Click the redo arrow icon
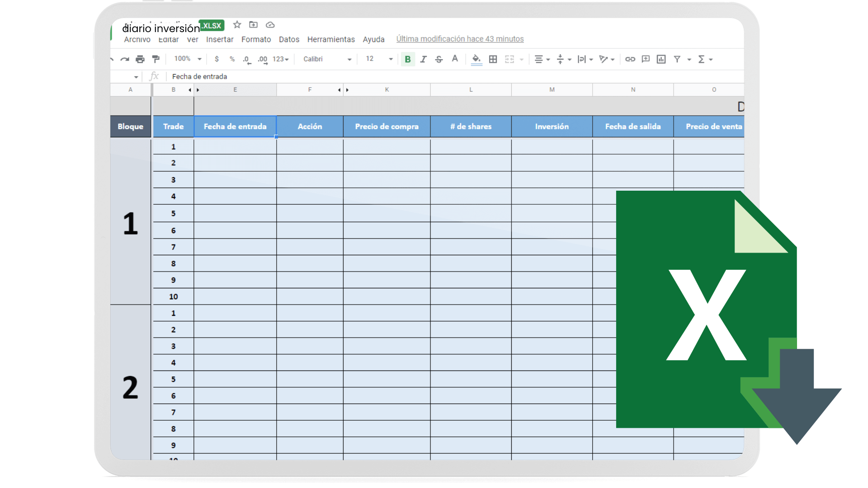Viewport: 868px width, 488px height. 125,59
